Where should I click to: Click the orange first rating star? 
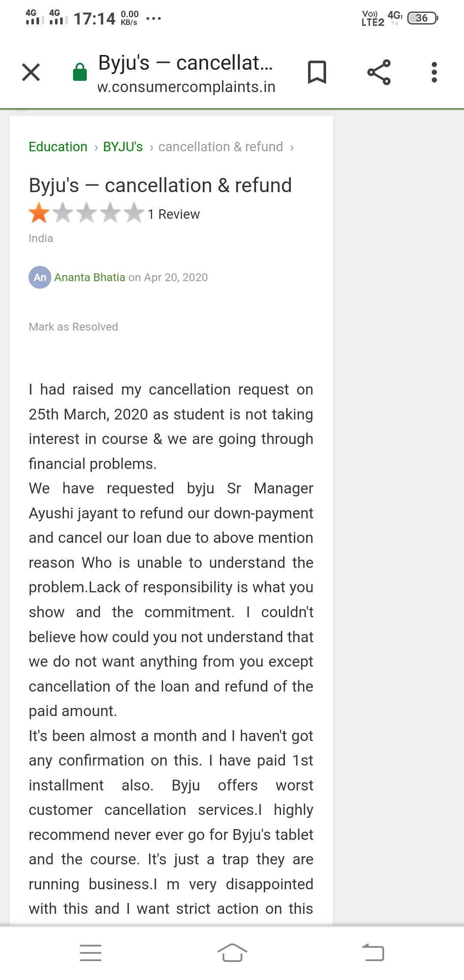pyautogui.click(x=39, y=213)
